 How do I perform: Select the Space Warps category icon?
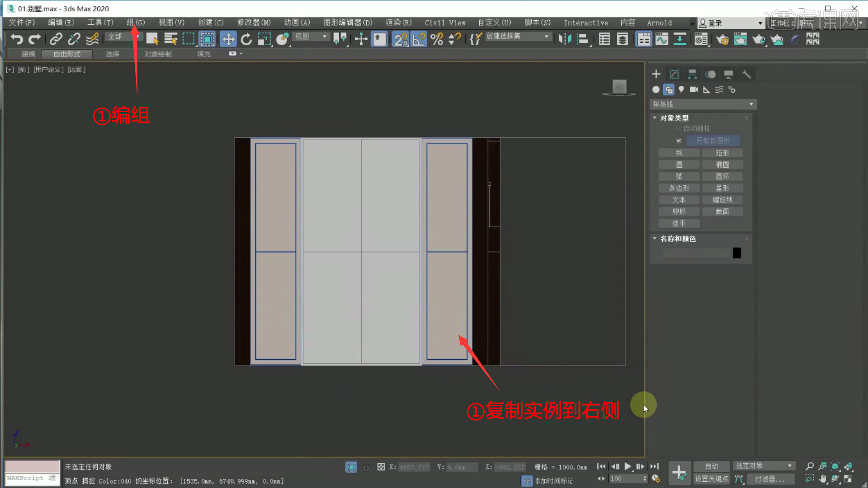(x=719, y=89)
